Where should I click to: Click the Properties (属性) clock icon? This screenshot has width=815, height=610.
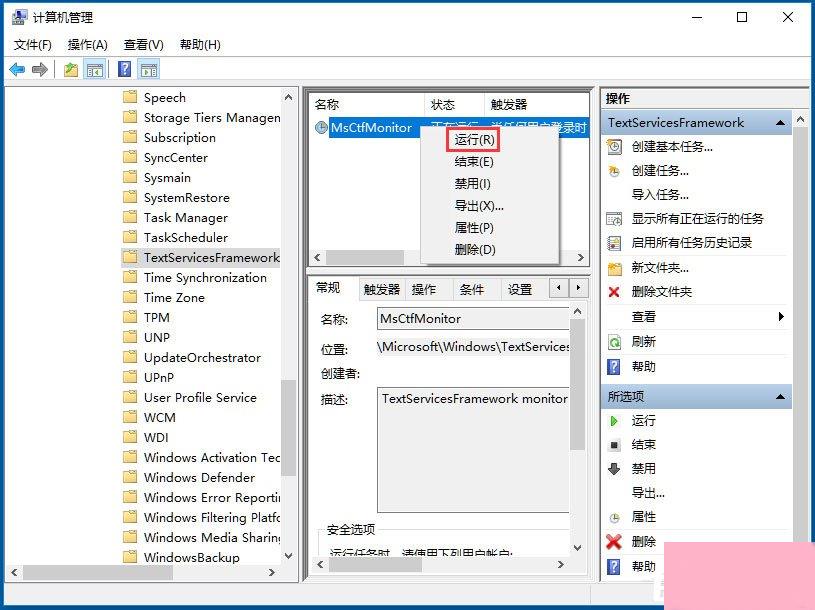pyautogui.click(x=614, y=518)
